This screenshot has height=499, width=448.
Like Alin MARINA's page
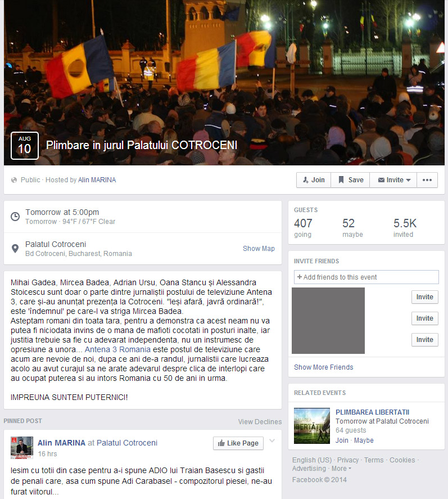[238, 443]
